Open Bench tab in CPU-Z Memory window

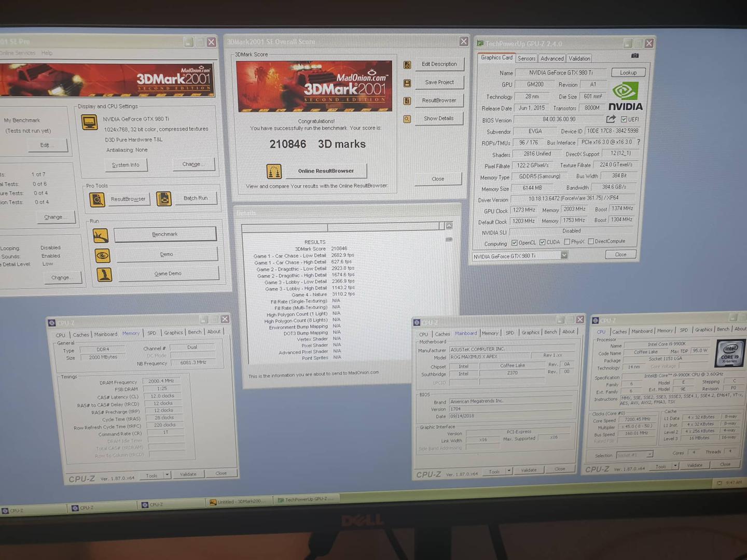tap(195, 332)
